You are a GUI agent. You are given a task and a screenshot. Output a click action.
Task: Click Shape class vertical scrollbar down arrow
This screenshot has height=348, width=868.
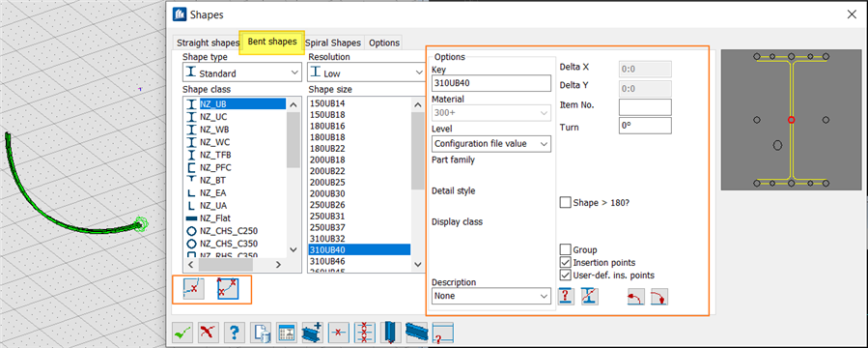[294, 251]
